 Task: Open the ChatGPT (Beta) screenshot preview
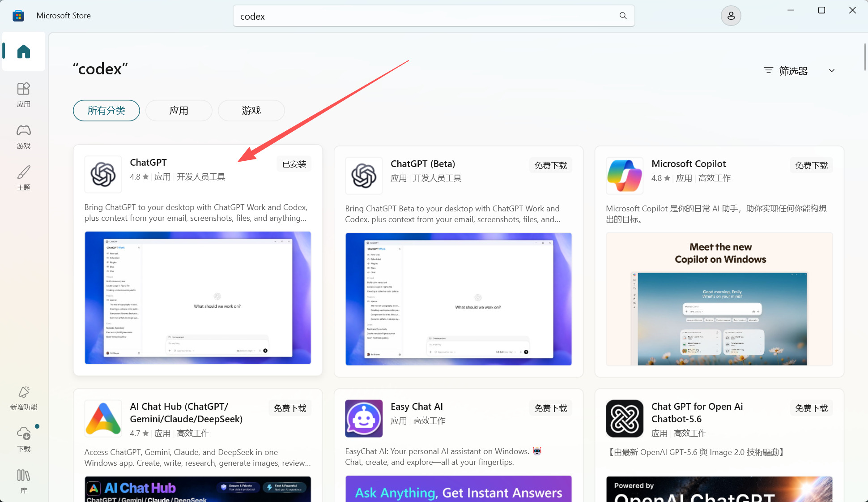coord(459,299)
